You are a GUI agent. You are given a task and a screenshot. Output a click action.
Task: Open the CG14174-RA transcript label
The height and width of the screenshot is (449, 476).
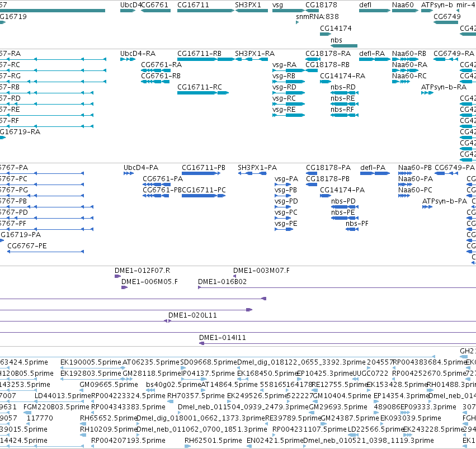point(343,76)
